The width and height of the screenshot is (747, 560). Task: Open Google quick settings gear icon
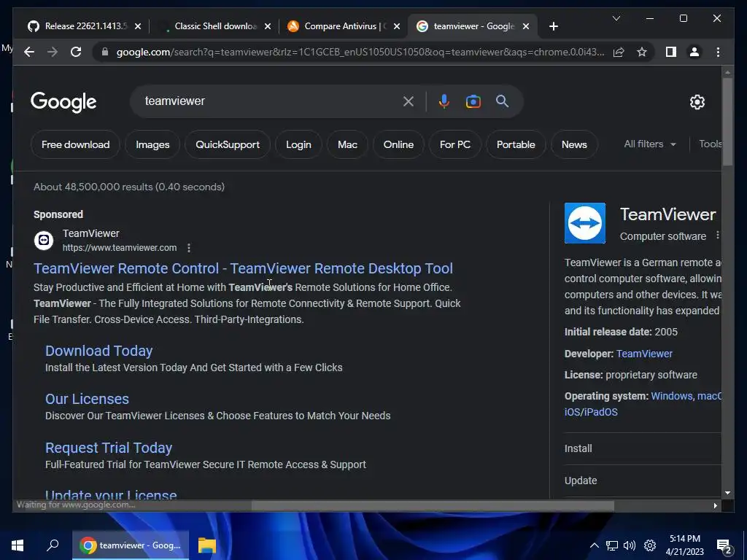coord(697,102)
